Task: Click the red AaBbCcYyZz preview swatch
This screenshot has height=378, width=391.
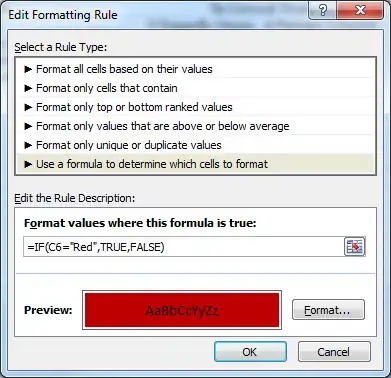Action: pos(182,310)
